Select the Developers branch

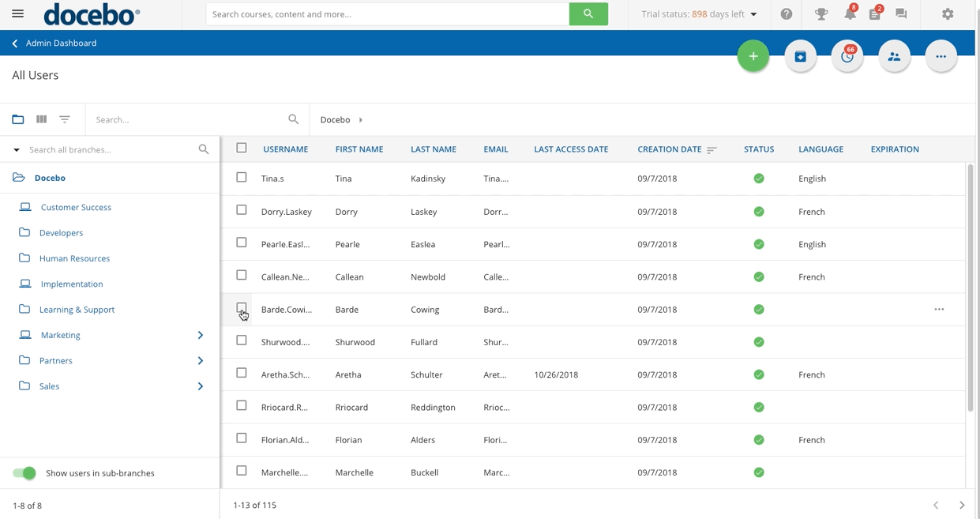(61, 233)
